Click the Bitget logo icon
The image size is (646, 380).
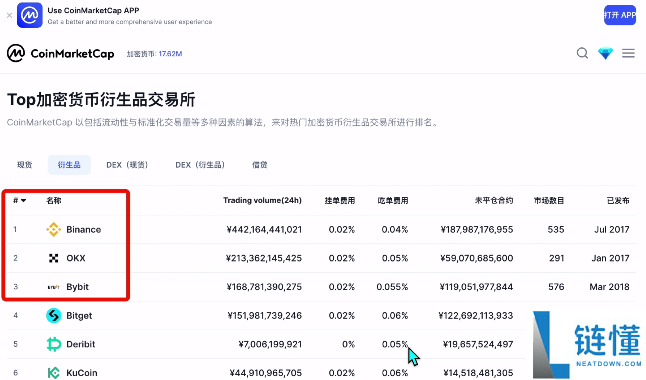pos(54,316)
